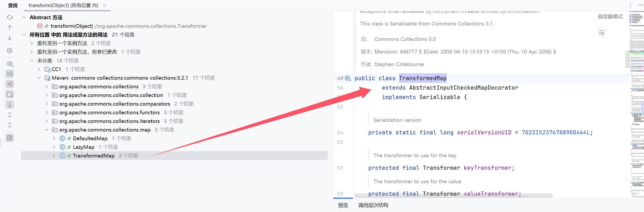The height and width of the screenshot is (212, 644).
Task: Toggle the preview panel layout button
Action: coord(10,138)
